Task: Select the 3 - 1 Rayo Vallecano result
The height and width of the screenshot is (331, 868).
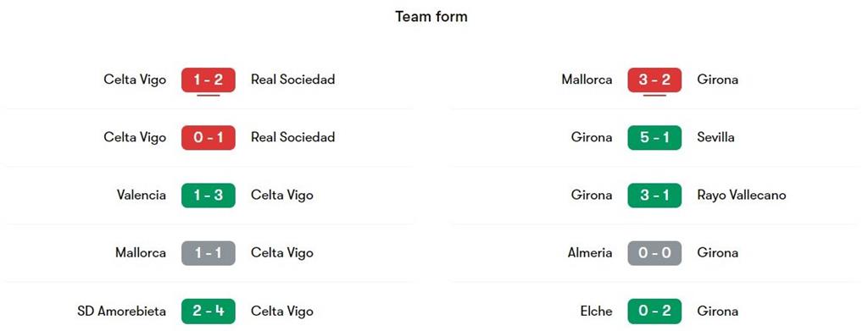Action: pyautogui.click(x=654, y=195)
